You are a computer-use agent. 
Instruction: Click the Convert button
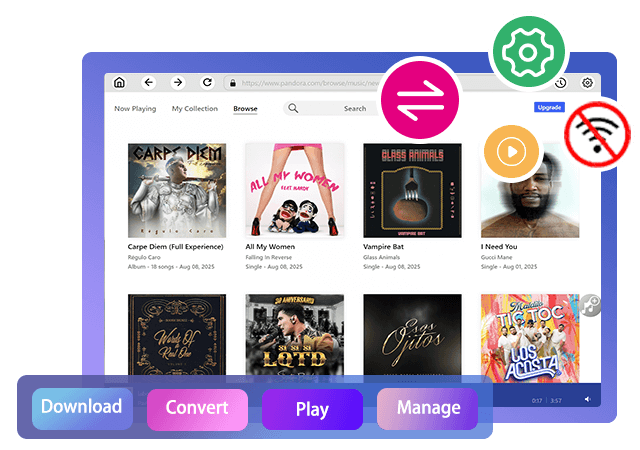point(197,408)
